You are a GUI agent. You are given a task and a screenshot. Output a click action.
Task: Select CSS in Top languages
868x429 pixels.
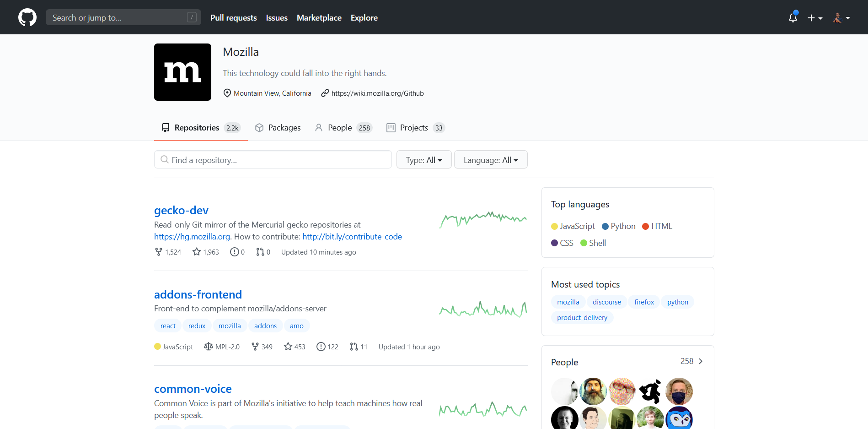point(562,243)
